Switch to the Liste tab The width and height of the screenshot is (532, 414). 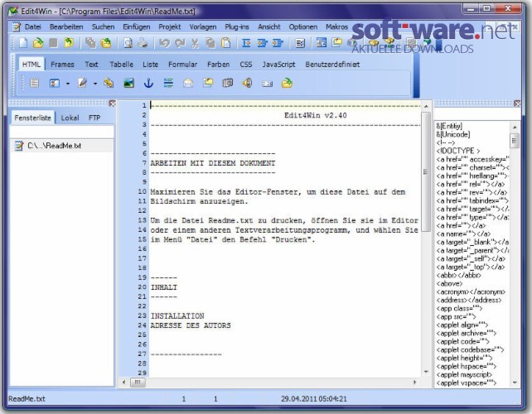click(150, 65)
